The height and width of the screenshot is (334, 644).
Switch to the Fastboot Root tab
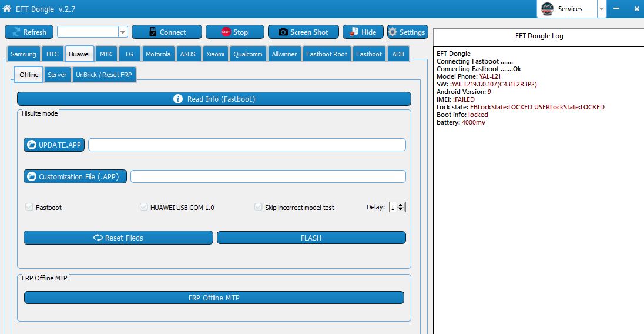point(327,54)
